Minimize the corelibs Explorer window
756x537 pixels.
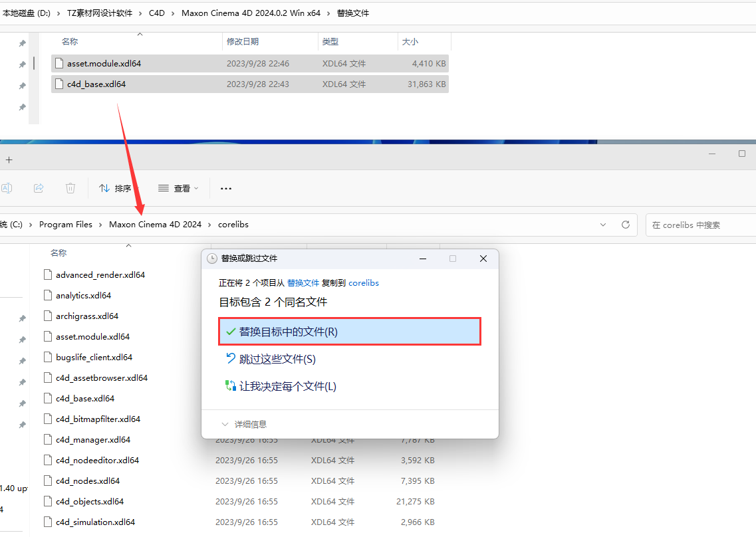pos(712,154)
